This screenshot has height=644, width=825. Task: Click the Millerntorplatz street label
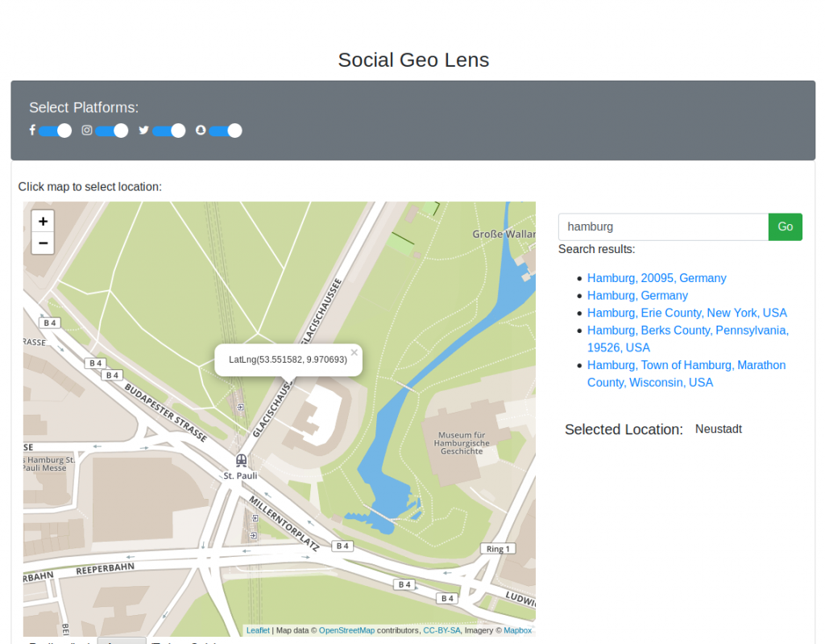284,523
